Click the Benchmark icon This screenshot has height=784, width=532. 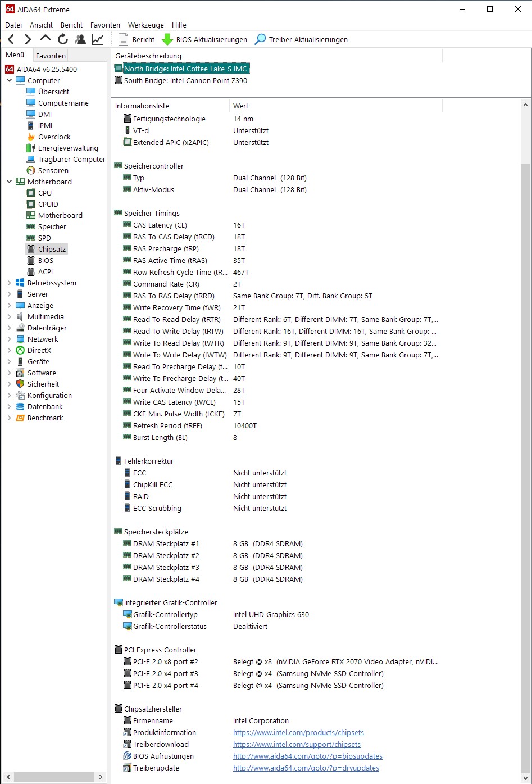pyautogui.click(x=20, y=418)
